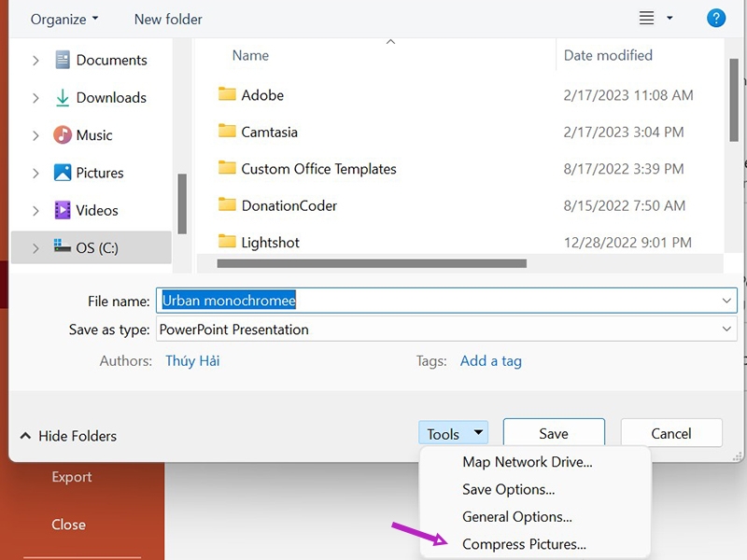Change view layout icon

tap(646, 18)
